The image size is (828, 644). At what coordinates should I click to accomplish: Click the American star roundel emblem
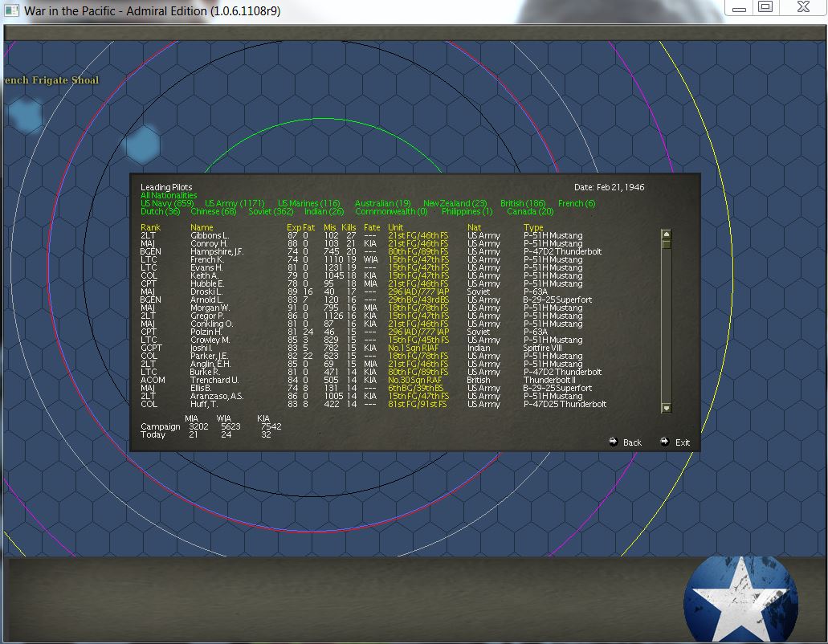741,600
